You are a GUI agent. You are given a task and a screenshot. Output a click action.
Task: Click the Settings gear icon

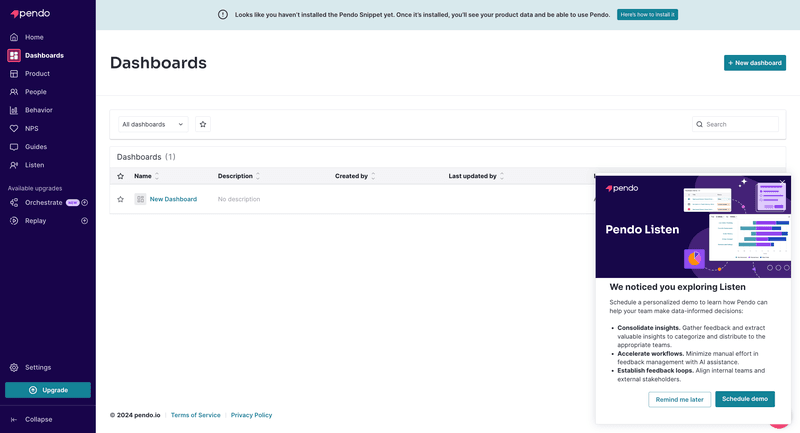point(14,367)
